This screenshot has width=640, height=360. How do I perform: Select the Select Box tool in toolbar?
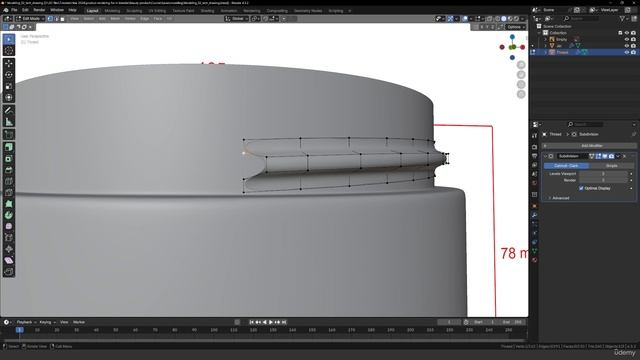click(9, 39)
